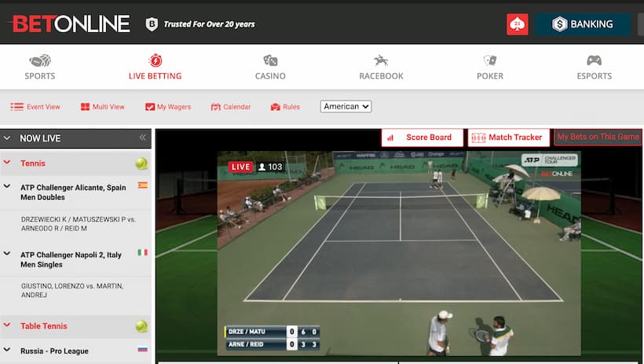Click the Russia flag icon
This screenshot has width=644, height=364.
point(142,349)
